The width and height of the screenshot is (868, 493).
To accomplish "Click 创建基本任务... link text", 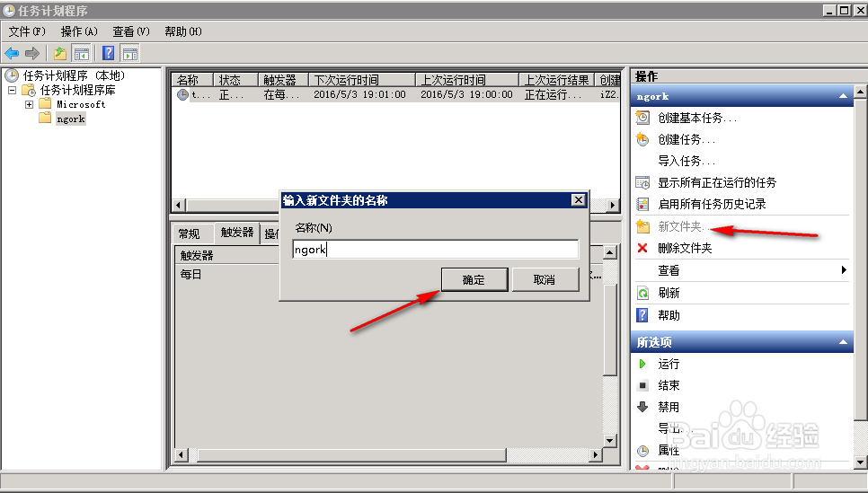I will click(x=697, y=118).
